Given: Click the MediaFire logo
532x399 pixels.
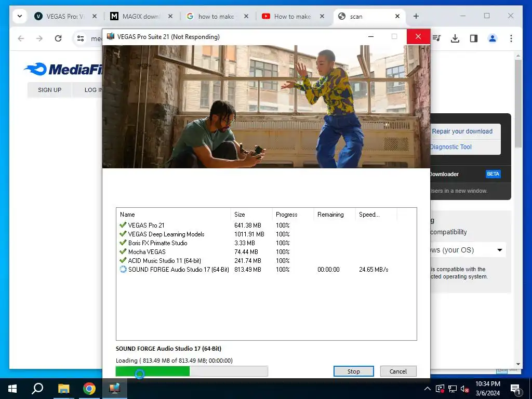Looking at the screenshot, I should 64,69.
